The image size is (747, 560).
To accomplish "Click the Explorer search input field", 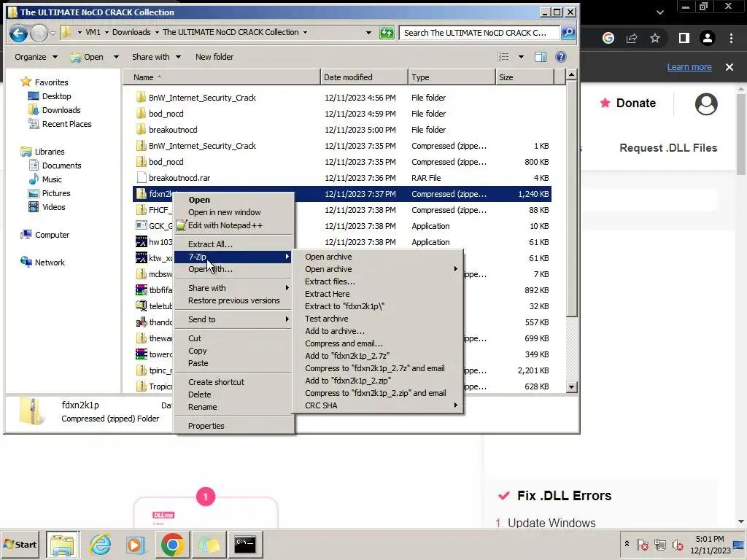I will (x=479, y=33).
